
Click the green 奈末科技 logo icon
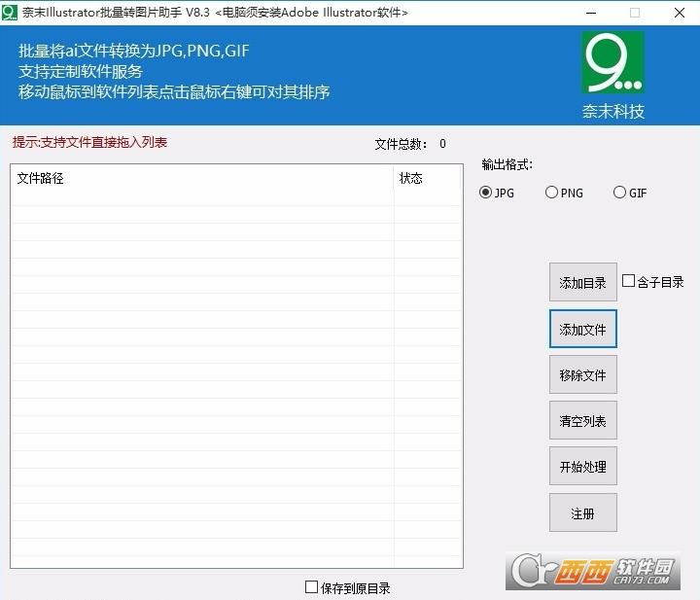pos(612,62)
